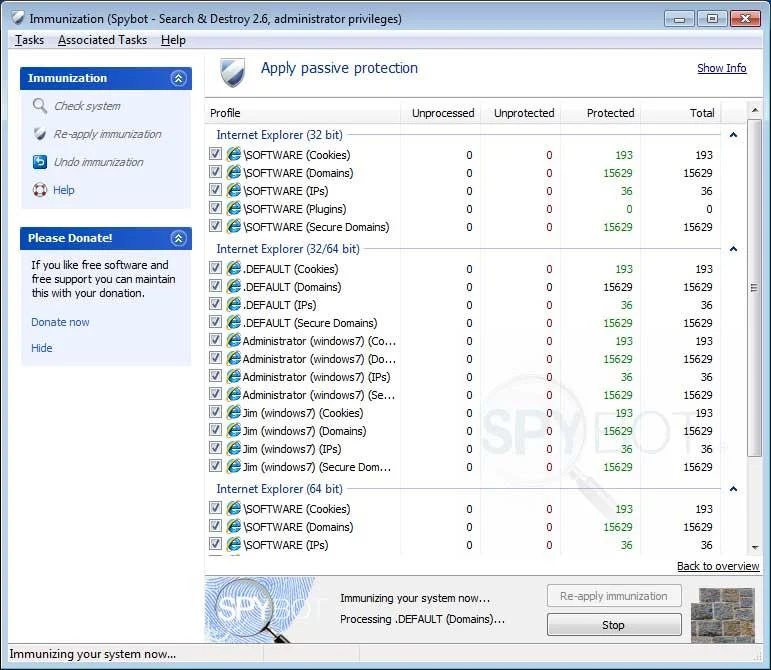Click the Check system link text
This screenshot has width=771, height=670.
[x=87, y=106]
